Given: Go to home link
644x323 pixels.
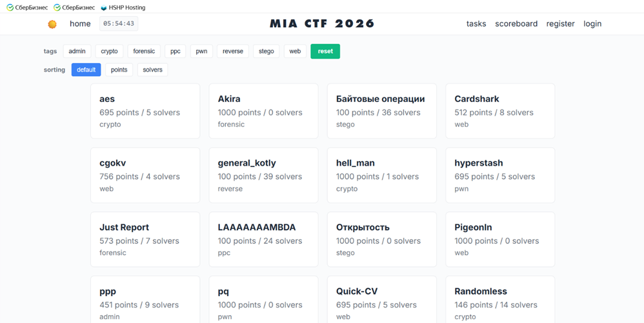Looking at the screenshot, I should 80,24.
